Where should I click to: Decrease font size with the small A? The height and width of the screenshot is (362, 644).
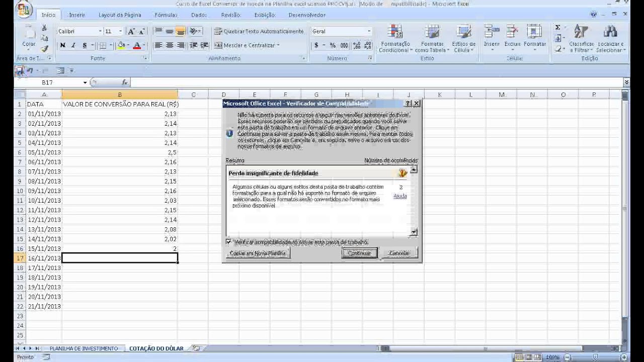(141, 31)
